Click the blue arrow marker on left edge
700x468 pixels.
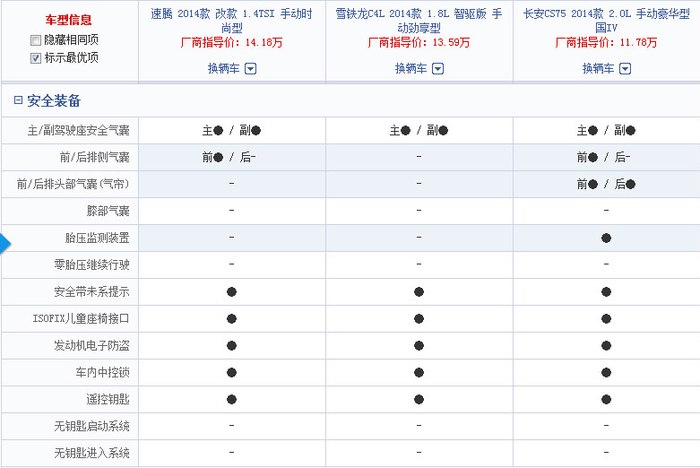pyautogui.click(x=5, y=243)
